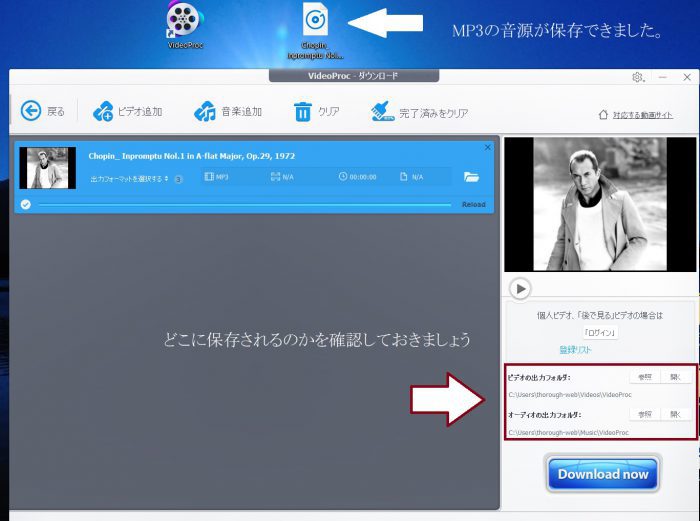Click the format count badge showing 3
700x521 pixels.
pyautogui.click(x=178, y=179)
